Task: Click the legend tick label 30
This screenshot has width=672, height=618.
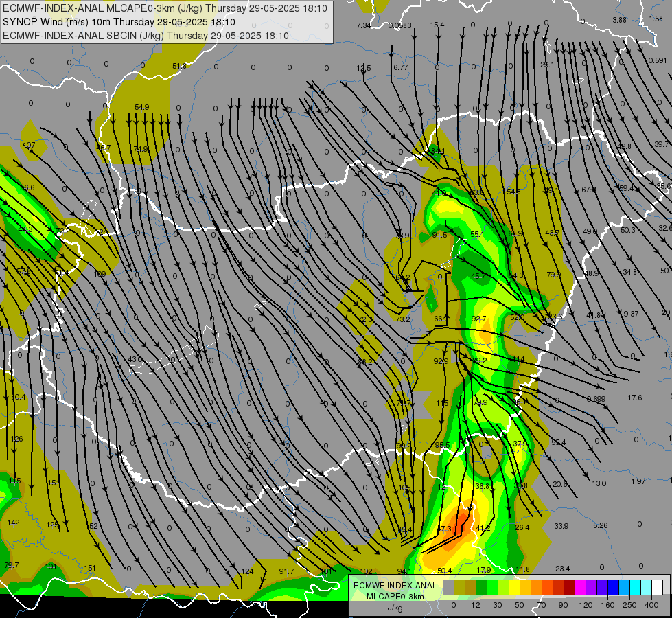Action: pos(498,605)
